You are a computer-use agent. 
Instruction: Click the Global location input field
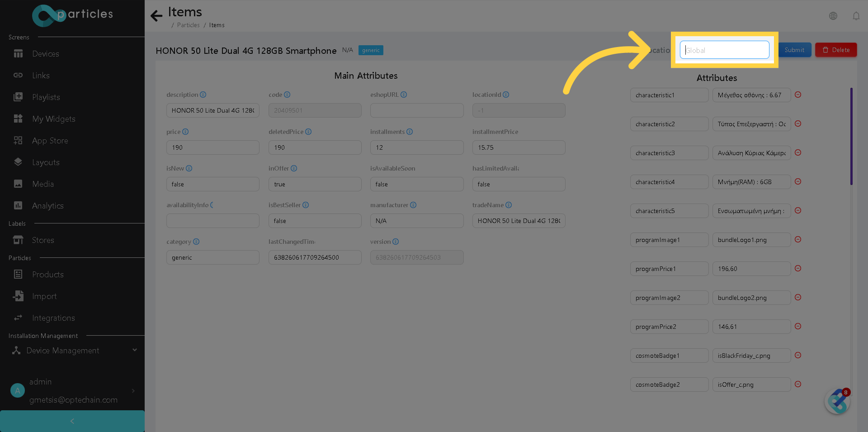tap(724, 50)
